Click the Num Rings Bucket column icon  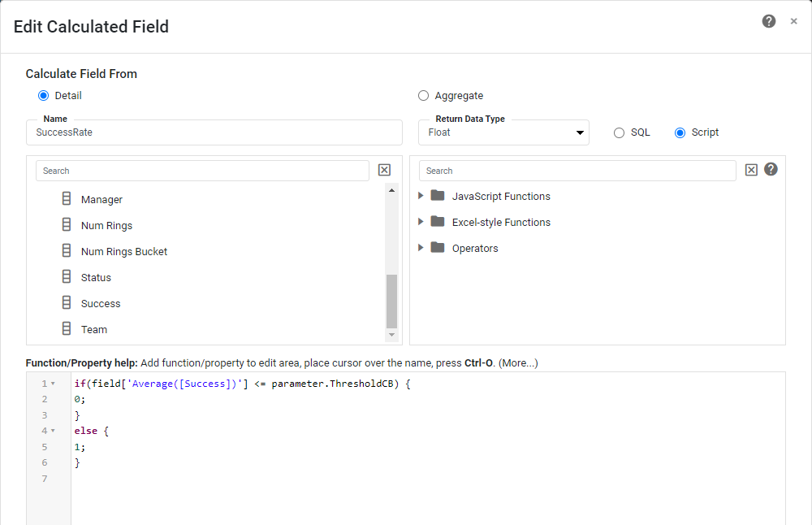(67, 250)
